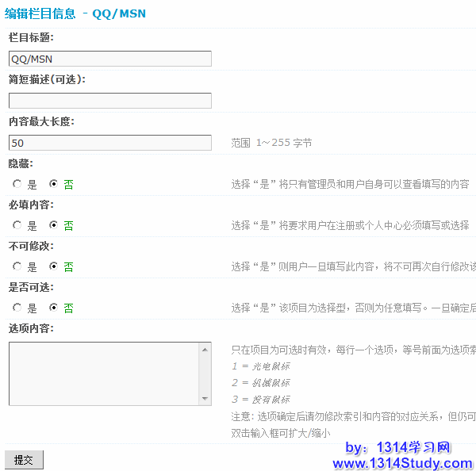The image size is (476, 471).
Task: Submit the form with 提交 button
Action: point(24,460)
